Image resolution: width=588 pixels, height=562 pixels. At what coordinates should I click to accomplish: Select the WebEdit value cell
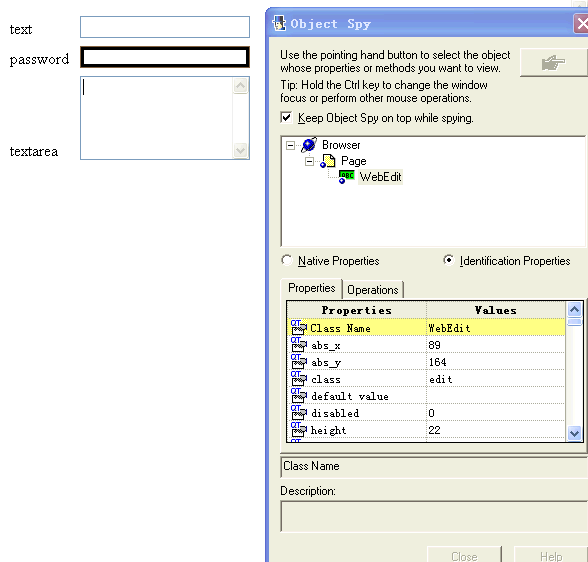(x=496, y=328)
